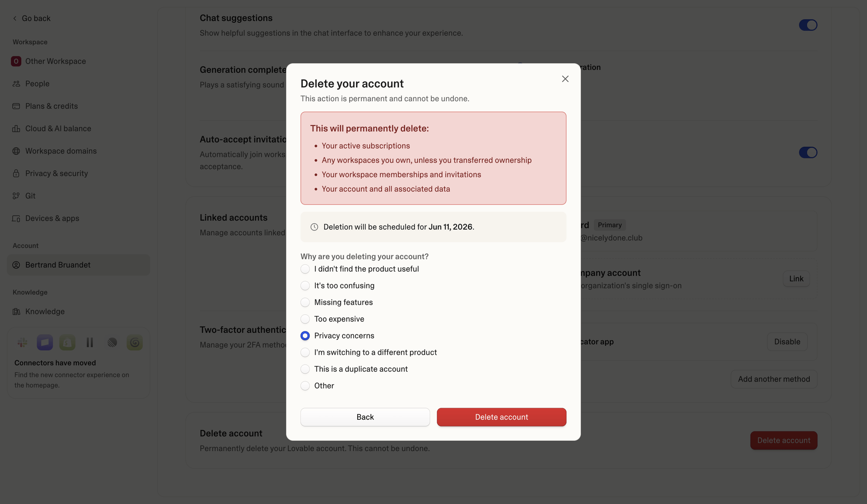The image size is (867, 504).
Task: Toggle the Auto-accept invitations switch
Action: click(x=808, y=152)
